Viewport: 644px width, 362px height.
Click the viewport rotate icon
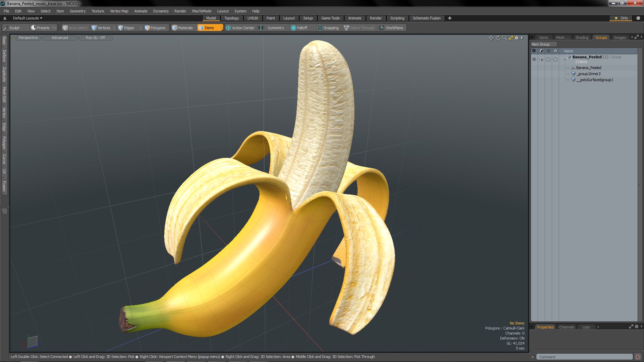498,38
